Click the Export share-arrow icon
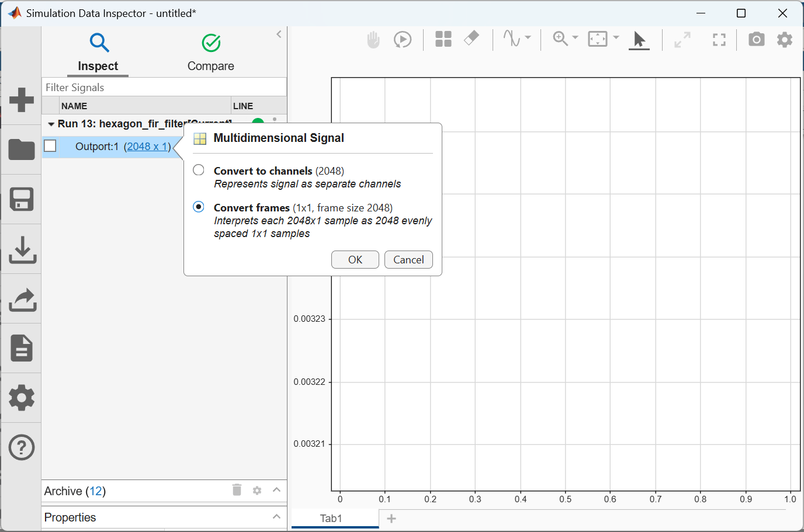The width and height of the screenshot is (804, 532). 22,300
